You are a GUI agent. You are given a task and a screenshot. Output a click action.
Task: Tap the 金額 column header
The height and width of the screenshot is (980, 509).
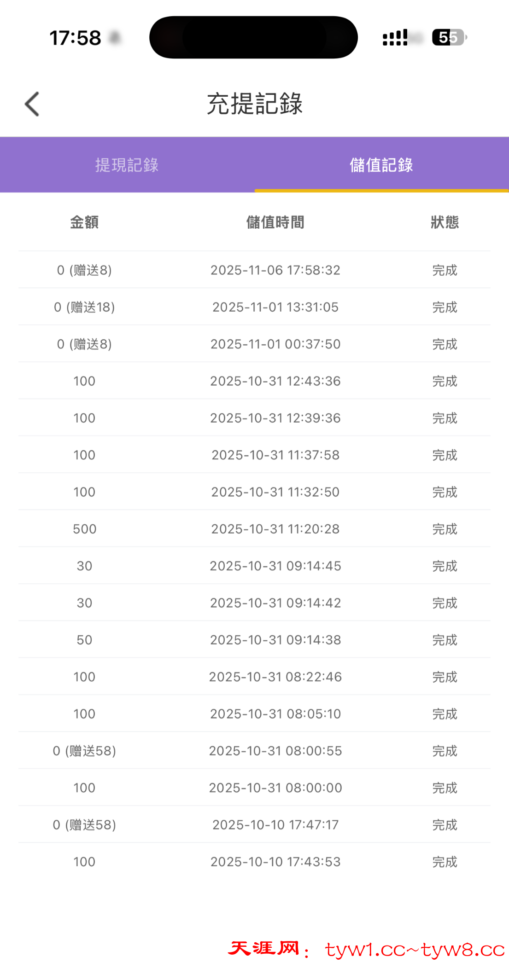click(x=84, y=222)
